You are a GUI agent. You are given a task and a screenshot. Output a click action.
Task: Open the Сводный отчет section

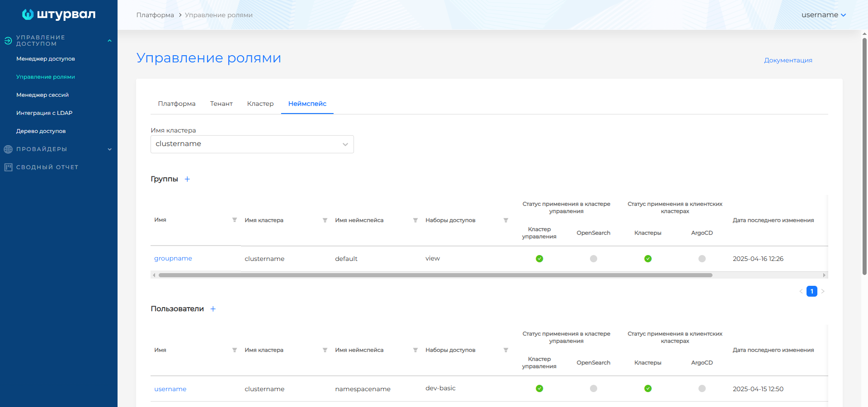coord(47,167)
